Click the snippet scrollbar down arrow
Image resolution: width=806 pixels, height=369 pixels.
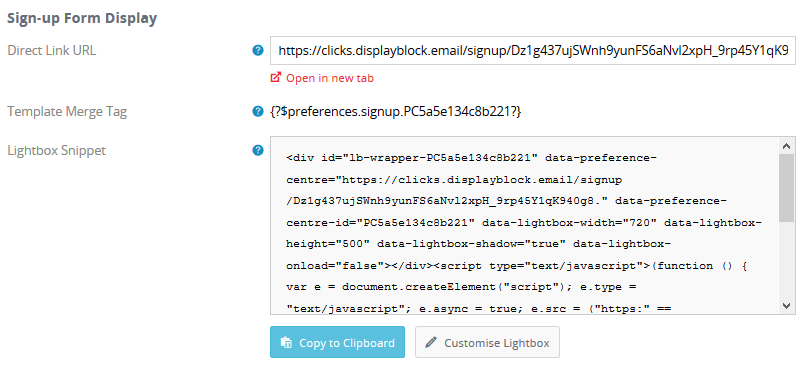click(786, 305)
